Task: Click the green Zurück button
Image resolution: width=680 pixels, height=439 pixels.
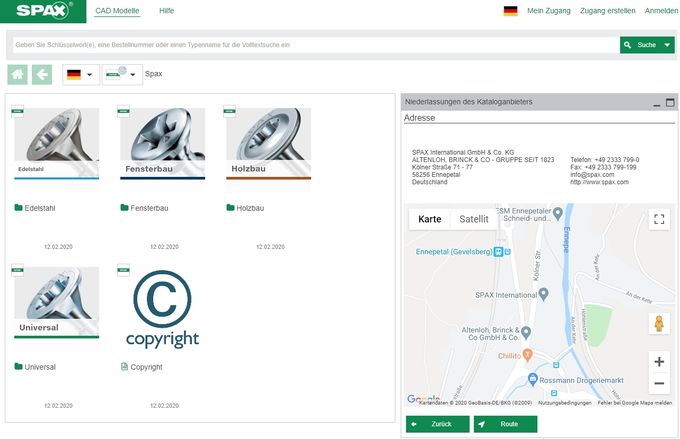Action: click(x=437, y=424)
